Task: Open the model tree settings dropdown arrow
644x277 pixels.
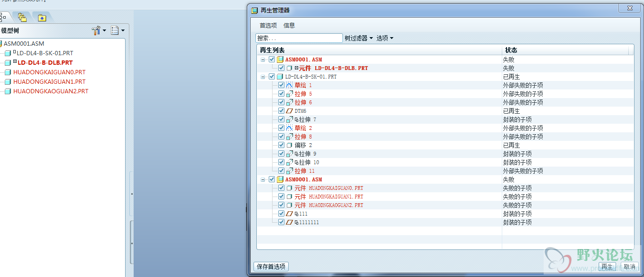Action: coord(105,31)
